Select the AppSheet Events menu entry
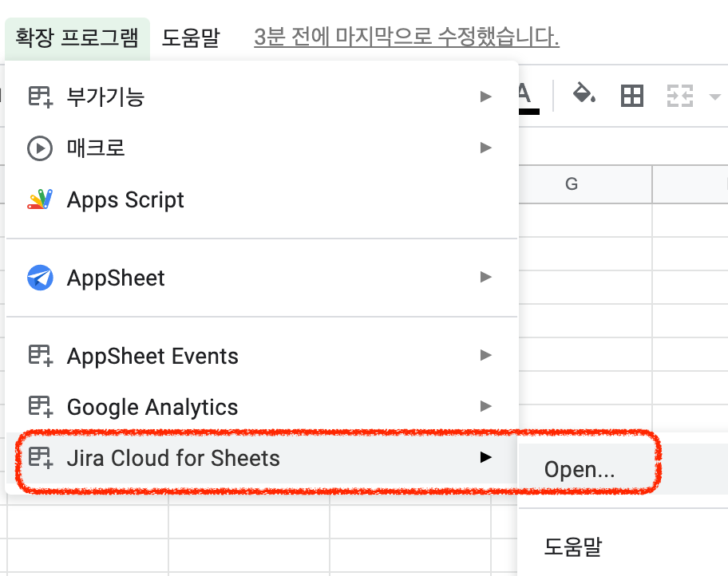Image resolution: width=728 pixels, height=576 pixels. [262, 356]
